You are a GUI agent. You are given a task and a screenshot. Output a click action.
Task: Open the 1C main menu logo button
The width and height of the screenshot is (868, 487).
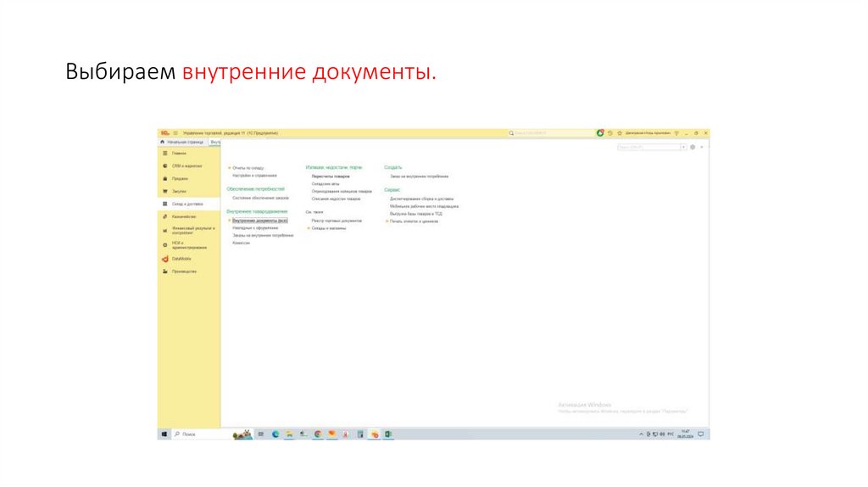[164, 133]
